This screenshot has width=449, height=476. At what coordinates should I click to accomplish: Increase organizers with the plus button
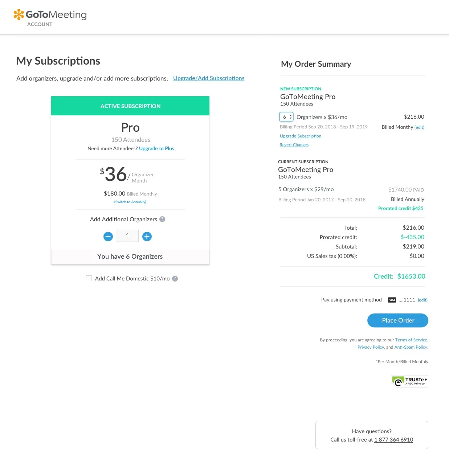coord(147,237)
